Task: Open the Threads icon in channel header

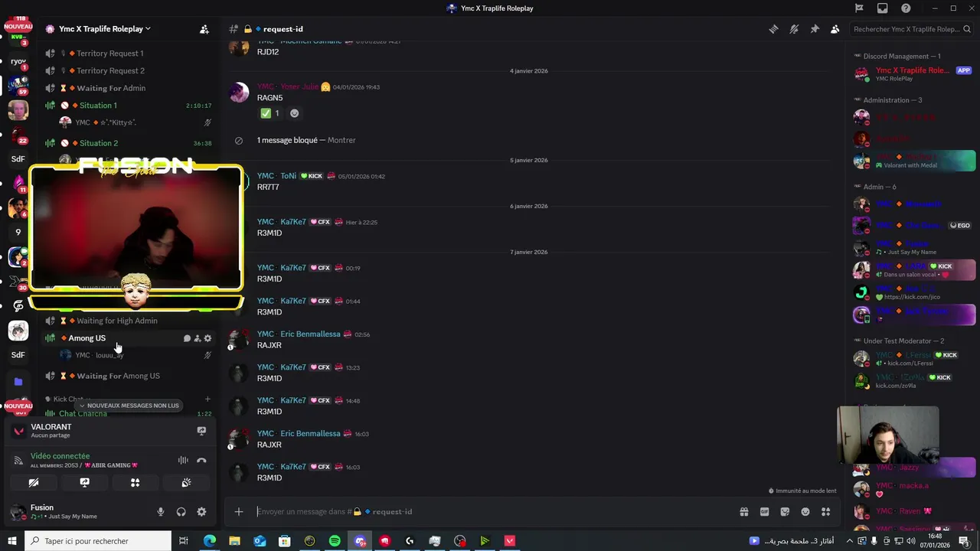Action: pos(773,29)
